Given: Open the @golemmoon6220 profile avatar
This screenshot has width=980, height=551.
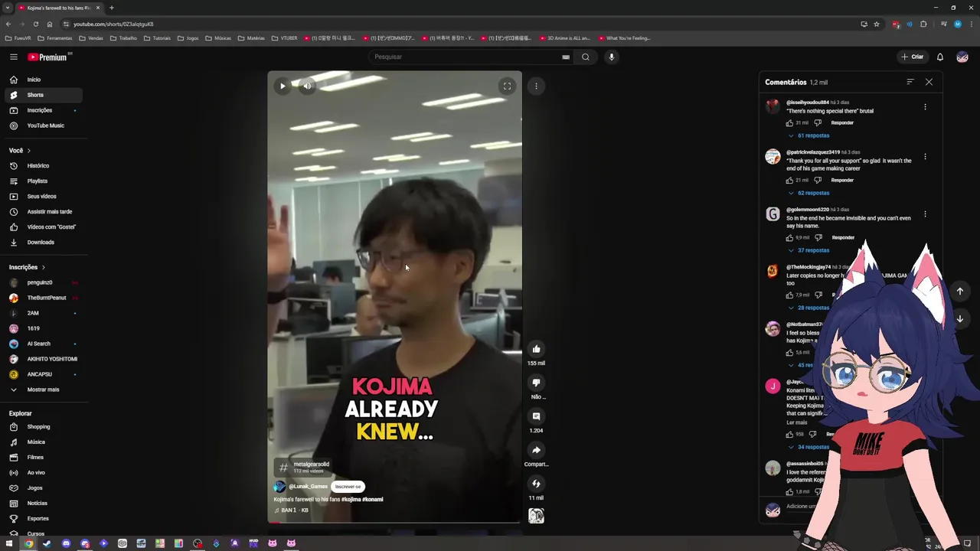Looking at the screenshot, I should (773, 214).
